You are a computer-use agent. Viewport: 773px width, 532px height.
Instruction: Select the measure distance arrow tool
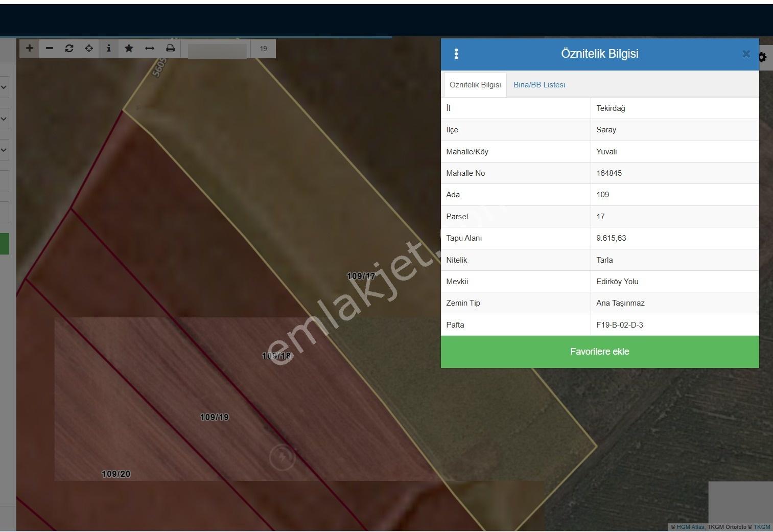[150, 49]
